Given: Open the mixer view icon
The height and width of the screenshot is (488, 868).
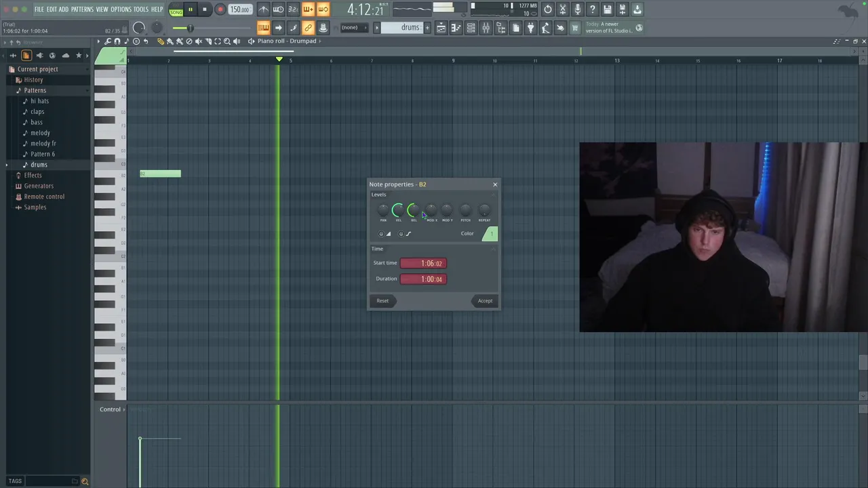Looking at the screenshot, I should [x=486, y=28].
